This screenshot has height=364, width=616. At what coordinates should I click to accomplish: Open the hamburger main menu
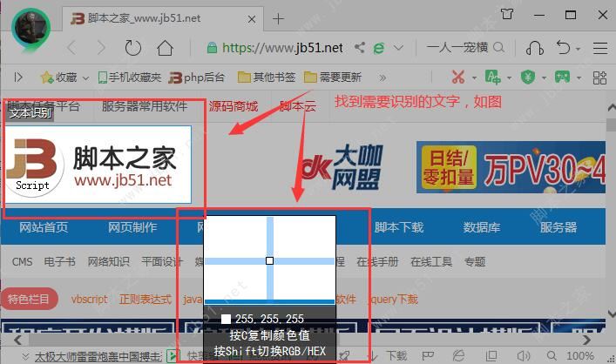coord(600,48)
